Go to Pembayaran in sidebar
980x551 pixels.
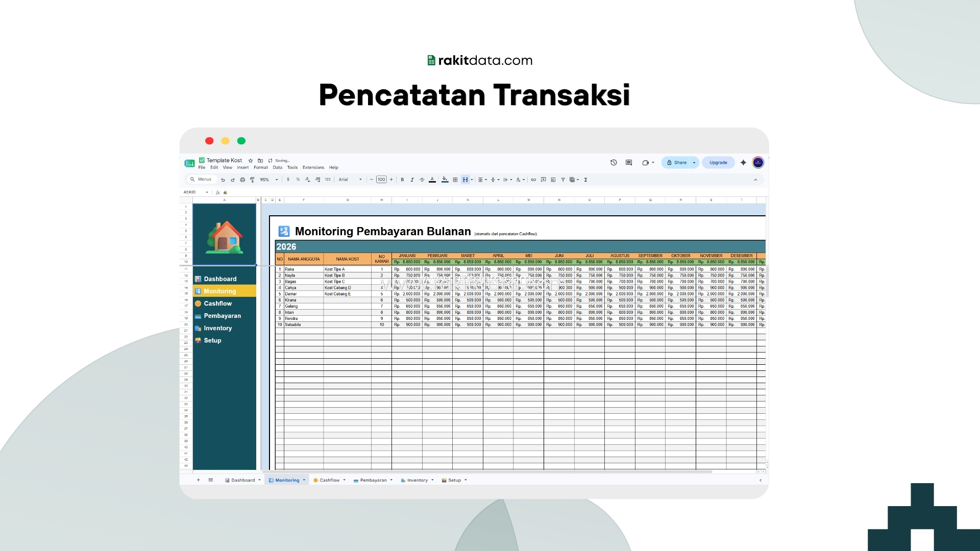tap(222, 316)
